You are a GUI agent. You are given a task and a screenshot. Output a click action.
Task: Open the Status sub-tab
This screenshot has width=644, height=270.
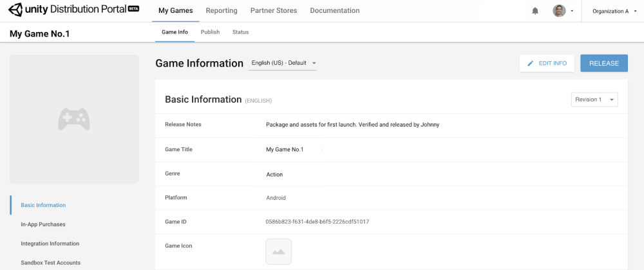(x=240, y=32)
